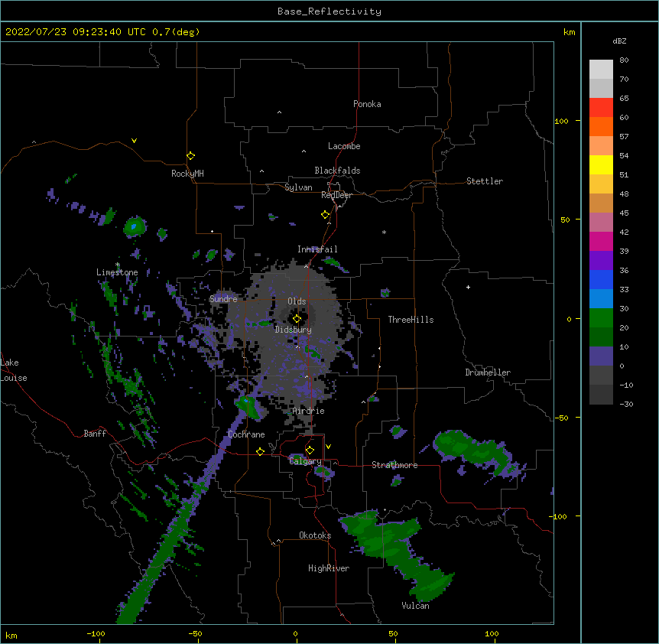Click the Banff label
The width and height of the screenshot is (659, 644).
[x=95, y=434]
